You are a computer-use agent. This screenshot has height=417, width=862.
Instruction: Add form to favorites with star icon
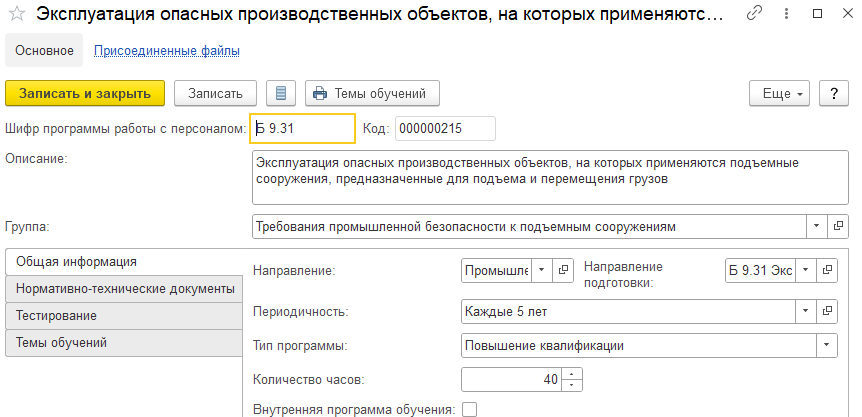pyautogui.click(x=17, y=16)
